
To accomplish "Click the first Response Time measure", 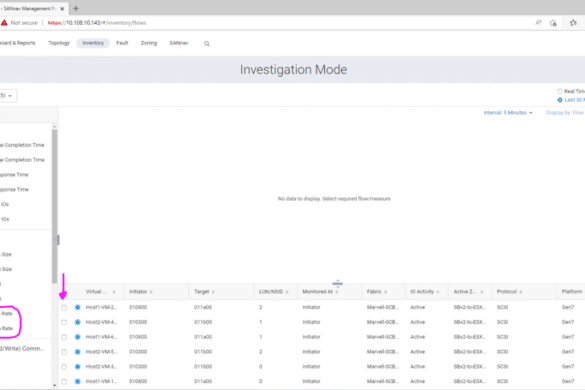I will pos(14,175).
